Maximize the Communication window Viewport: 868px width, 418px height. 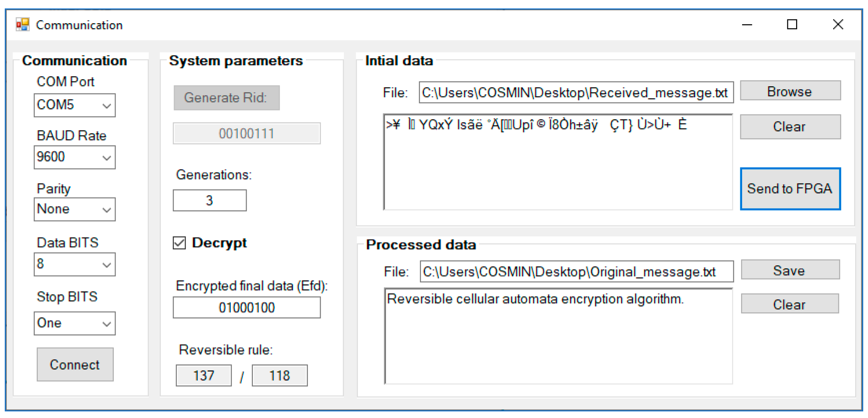pos(792,25)
